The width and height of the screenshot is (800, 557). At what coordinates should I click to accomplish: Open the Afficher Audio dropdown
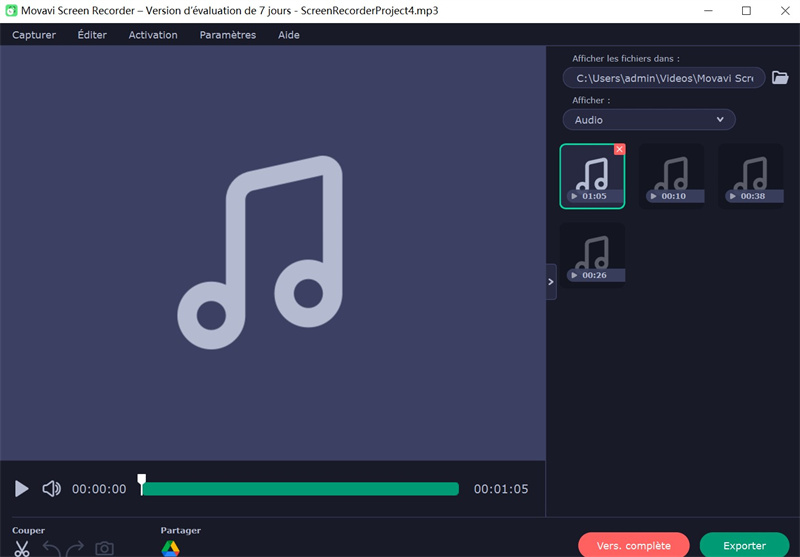(649, 119)
